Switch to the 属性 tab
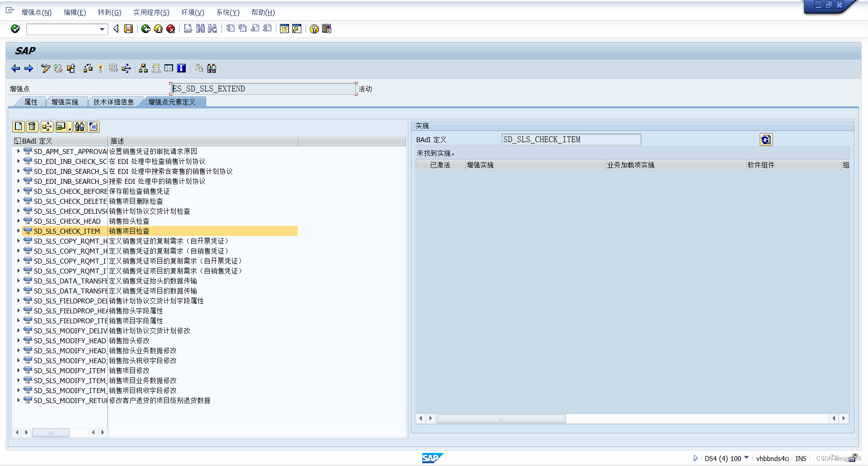868x466 pixels. tap(31, 102)
